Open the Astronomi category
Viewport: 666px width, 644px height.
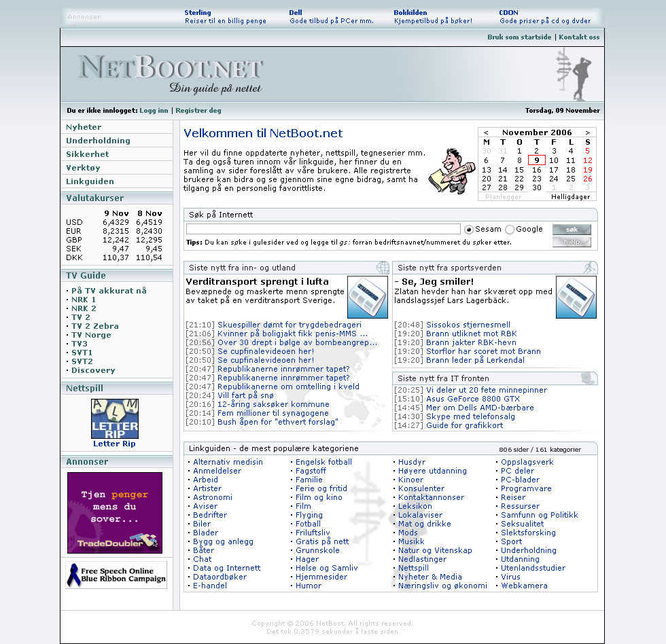pyautogui.click(x=212, y=497)
